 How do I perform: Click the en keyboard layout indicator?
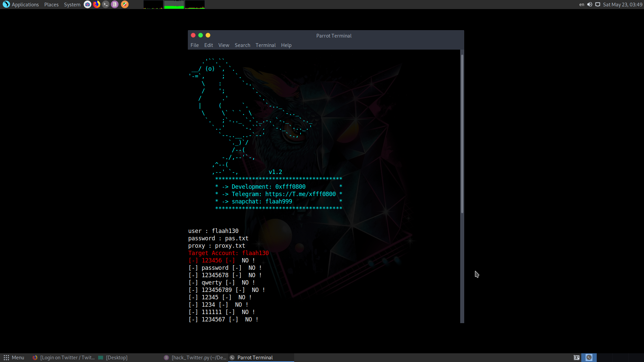click(x=582, y=4)
